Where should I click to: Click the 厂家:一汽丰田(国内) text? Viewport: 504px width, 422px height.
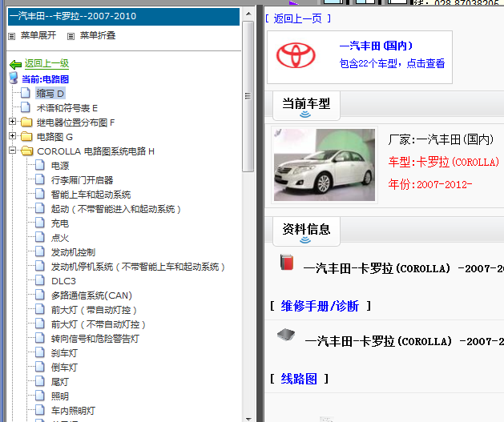(x=441, y=139)
